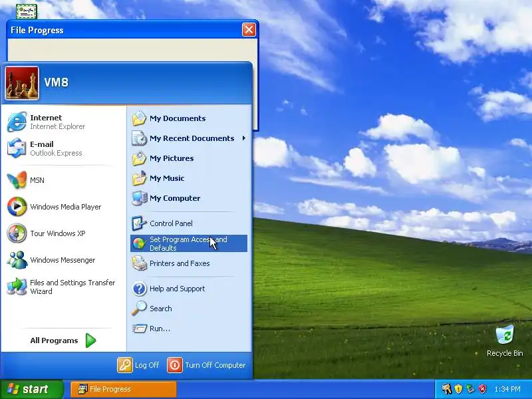Click Set Program Access and Defaults icon
Viewport: 532px width, 399px height.
[x=139, y=243]
